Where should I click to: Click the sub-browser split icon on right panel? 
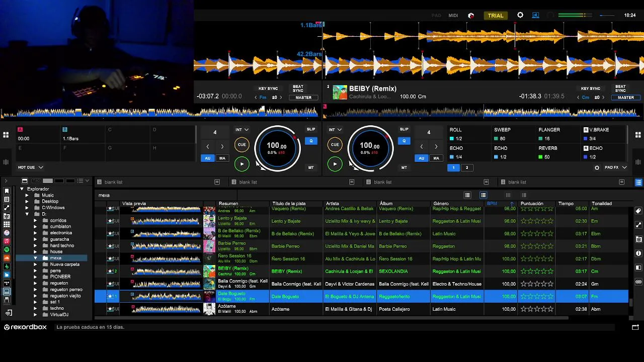(638, 267)
